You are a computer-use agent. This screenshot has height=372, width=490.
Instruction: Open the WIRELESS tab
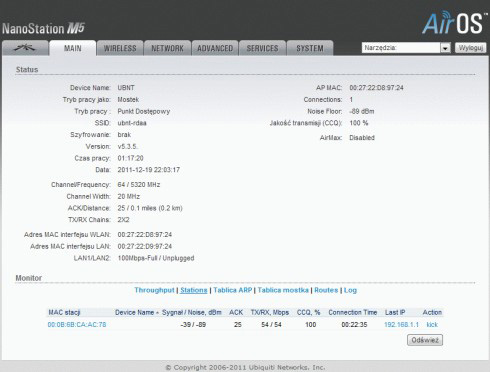(120, 48)
